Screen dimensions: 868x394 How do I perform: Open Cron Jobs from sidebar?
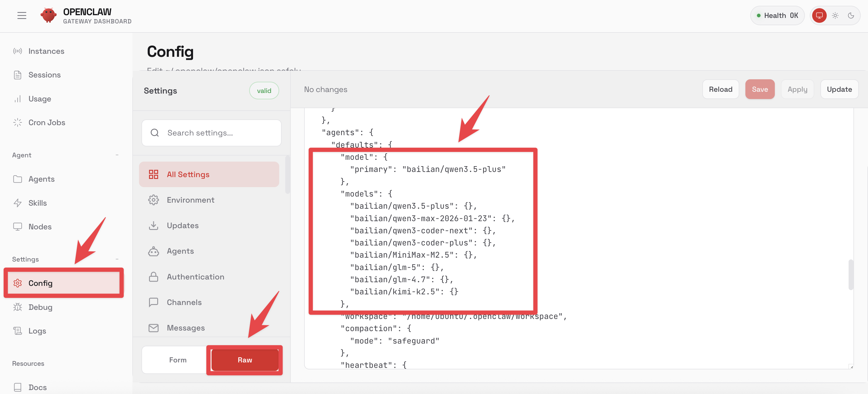pyautogui.click(x=46, y=122)
